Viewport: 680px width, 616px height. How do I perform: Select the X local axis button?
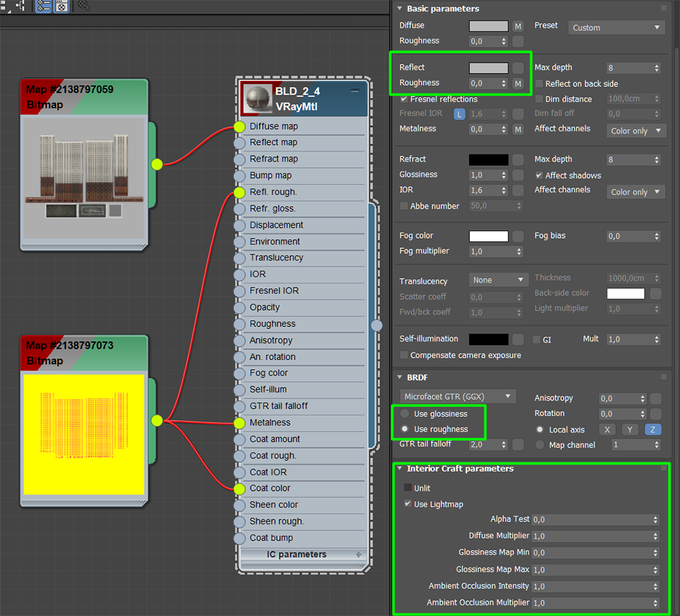(607, 430)
